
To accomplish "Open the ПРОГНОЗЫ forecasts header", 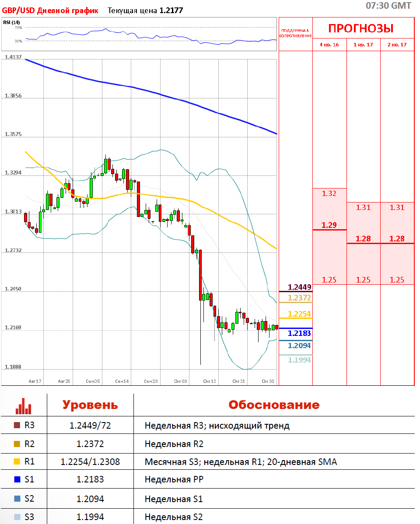I will click(x=361, y=28).
